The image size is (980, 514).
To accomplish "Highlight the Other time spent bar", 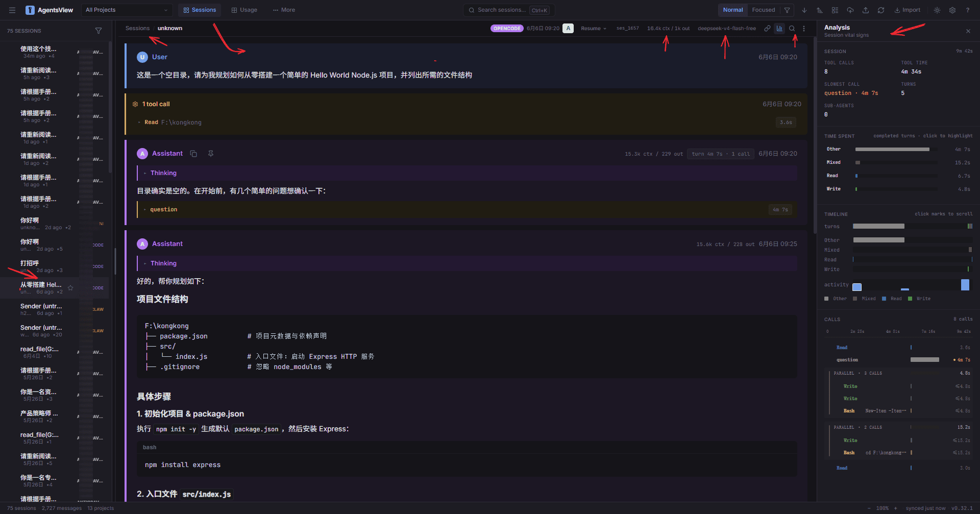I will tap(892, 150).
